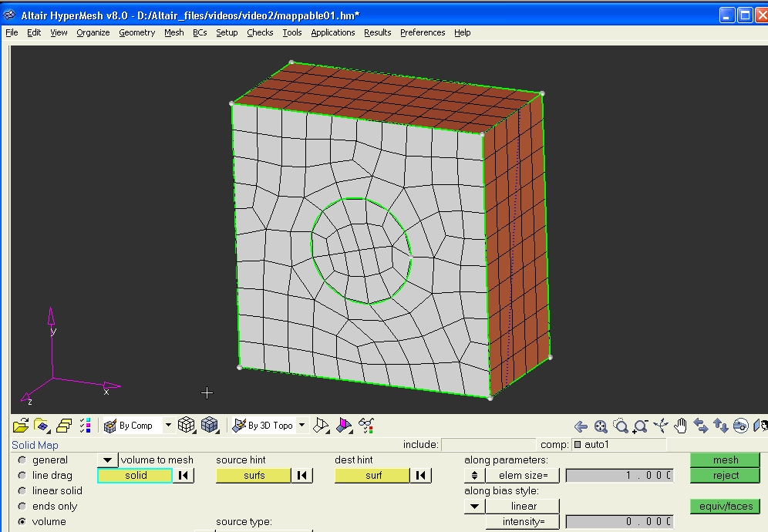Viewport: 768px width, 532px height.
Task: Click the comp auto1 color swatch
Action: (x=578, y=444)
